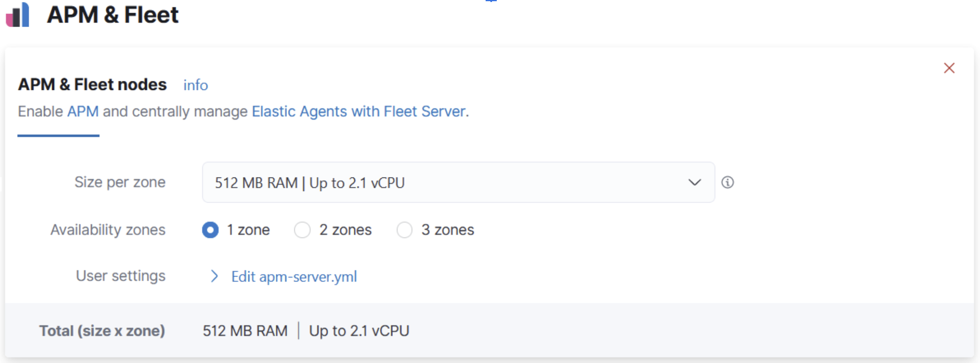Click the Size per zone label
Viewport: 980px width, 363px height.
[x=119, y=182]
